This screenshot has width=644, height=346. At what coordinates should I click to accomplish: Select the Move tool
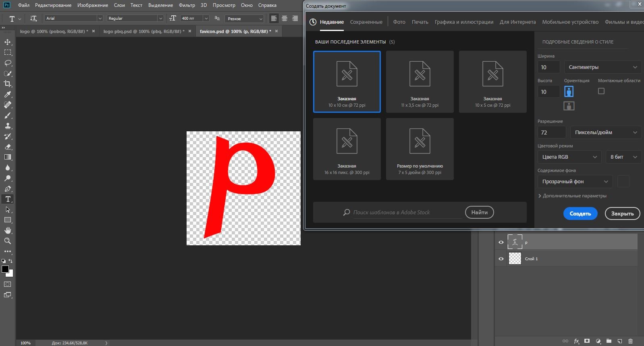pyautogui.click(x=8, y=42)
